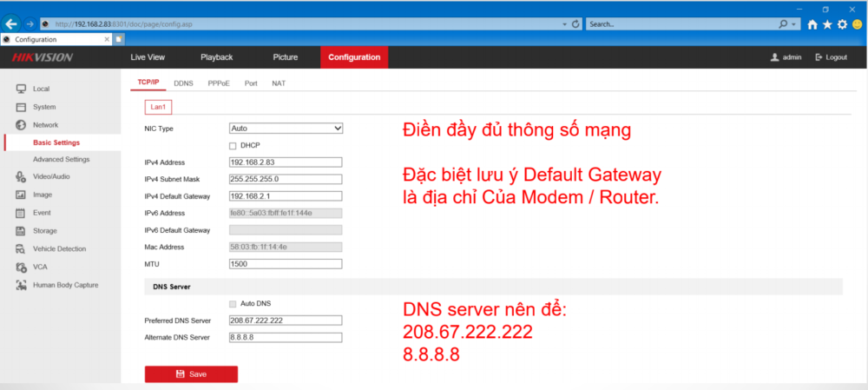
Task: Open the search provider dropdown arrow
Action: tap(794, 24)
